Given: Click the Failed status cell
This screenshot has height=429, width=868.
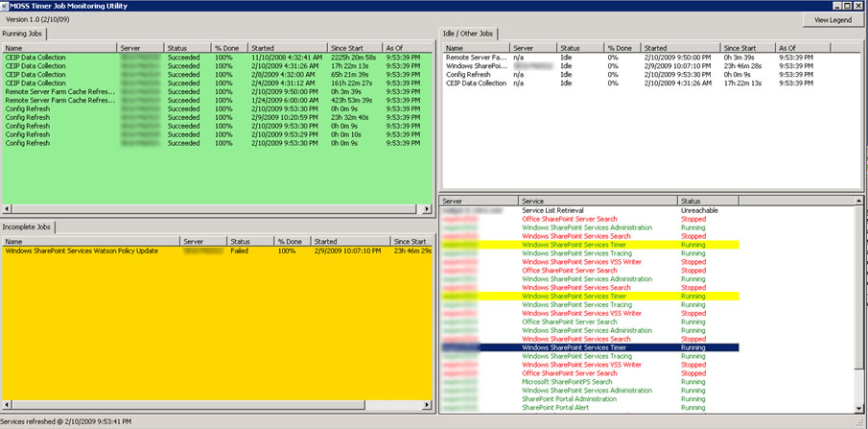Looking at the screenshot, I should click(x=240, y=251).
